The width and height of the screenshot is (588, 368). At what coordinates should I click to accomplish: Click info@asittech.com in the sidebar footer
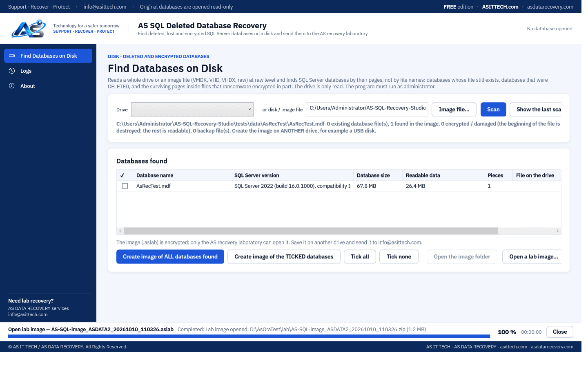tap(28, 314)
